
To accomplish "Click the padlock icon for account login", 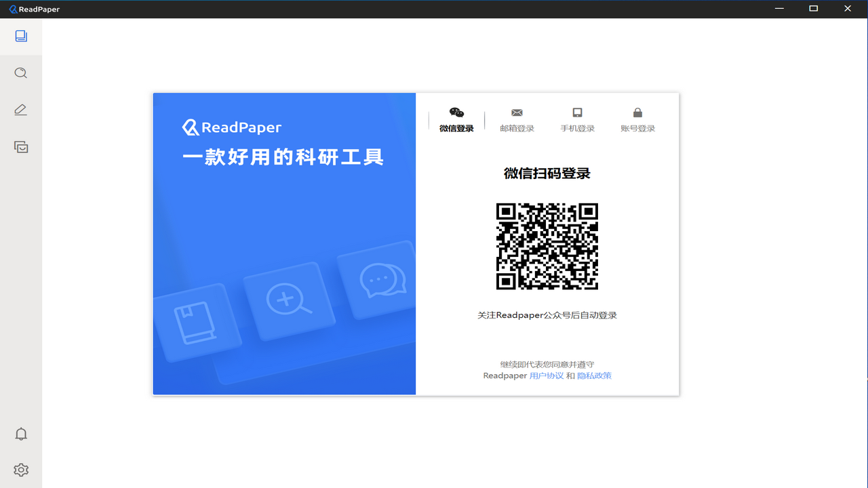I will pyautogui.click(x=637, y=113).
